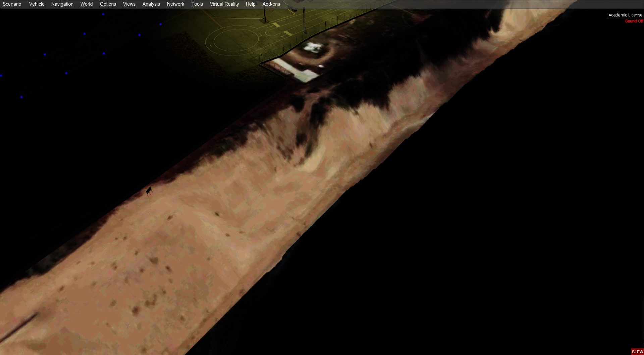
Task: Click the blue light dot nearest the menu bar
Action: (103, 14)
